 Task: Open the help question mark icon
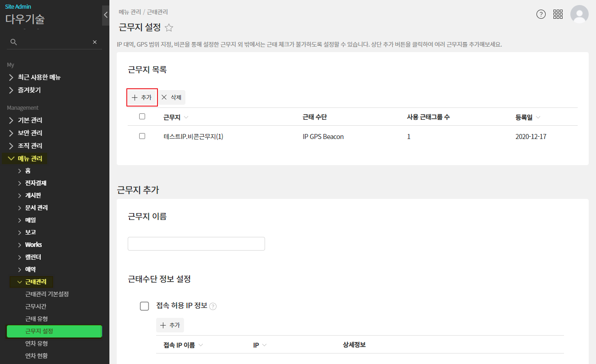541,14
